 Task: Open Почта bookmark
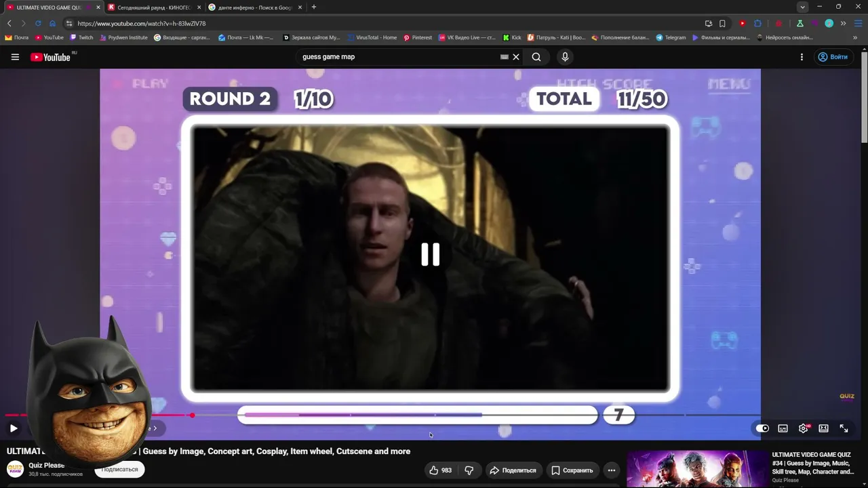pyautogui.click(x=17, y=38)
